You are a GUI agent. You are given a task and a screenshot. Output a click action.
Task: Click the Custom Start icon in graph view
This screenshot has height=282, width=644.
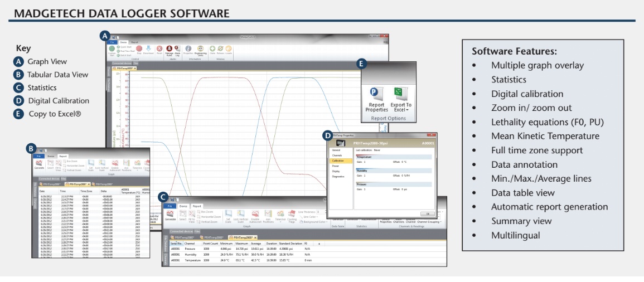(x=112, y=50)
